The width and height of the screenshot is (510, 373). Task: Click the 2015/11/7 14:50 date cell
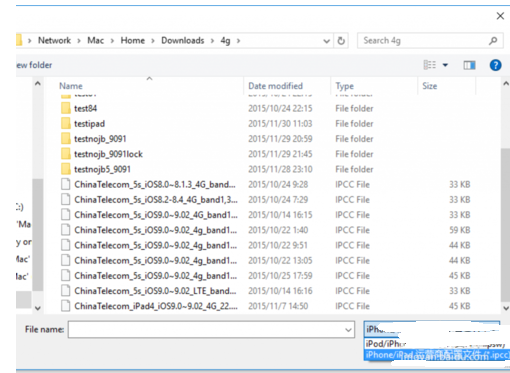pyautogui.click(x=278, y=306)
